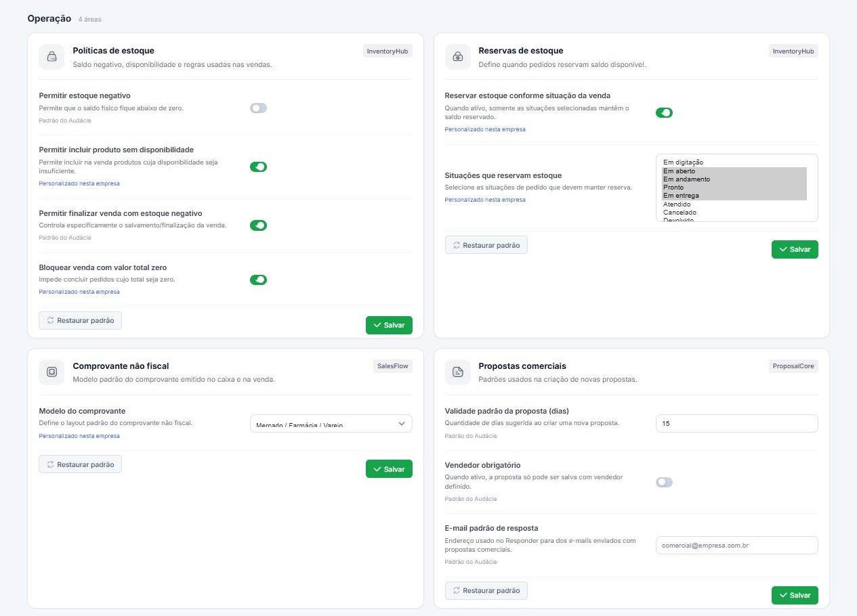Click the SalesFlow tag
The image size is (857, 616).
[392, 366]
